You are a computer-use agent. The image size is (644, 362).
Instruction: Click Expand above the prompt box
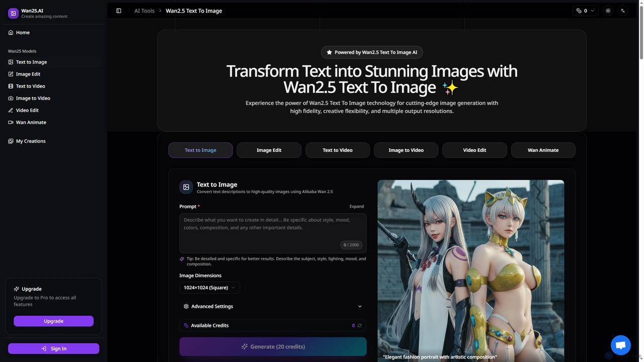(x=357, y=206)
